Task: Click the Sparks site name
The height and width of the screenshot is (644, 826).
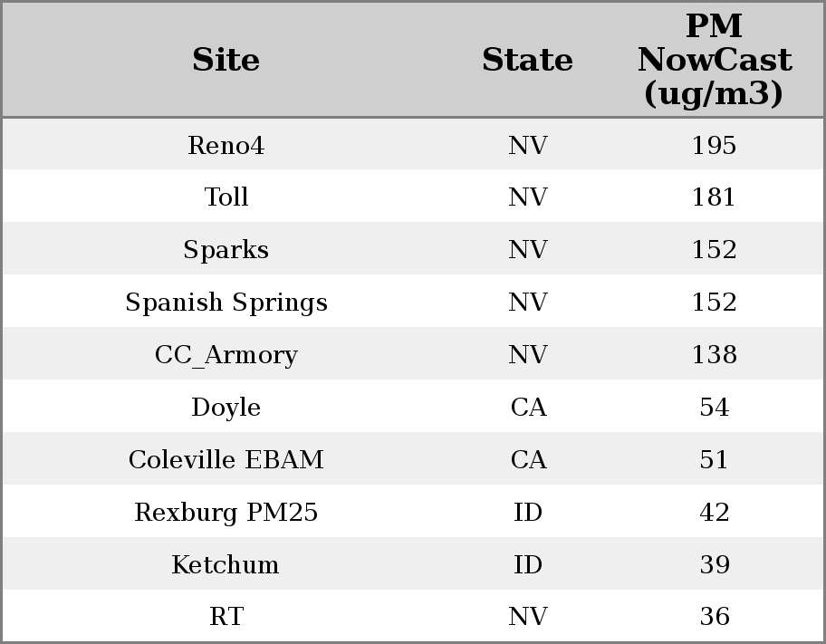Action: [226, 250]
